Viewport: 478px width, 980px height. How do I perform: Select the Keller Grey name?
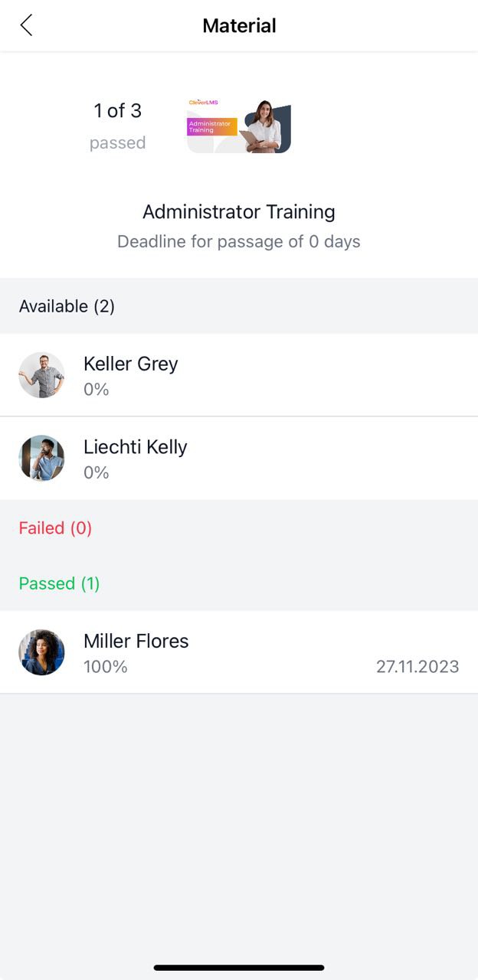(130, 364)
